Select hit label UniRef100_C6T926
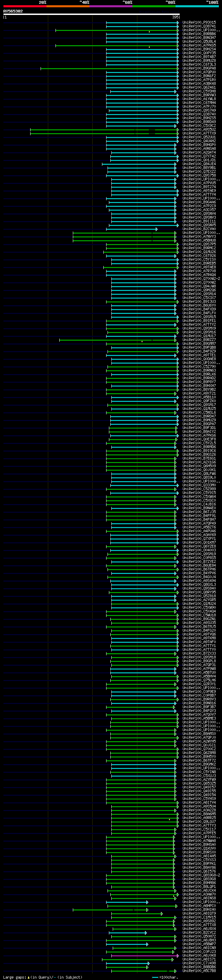The image size is (222, 980). pos(199,256)
